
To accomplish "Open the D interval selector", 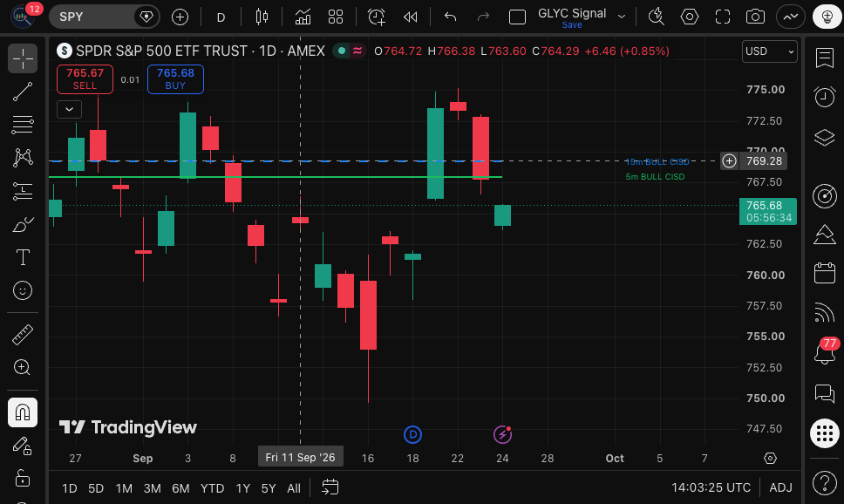I will 221,17.
